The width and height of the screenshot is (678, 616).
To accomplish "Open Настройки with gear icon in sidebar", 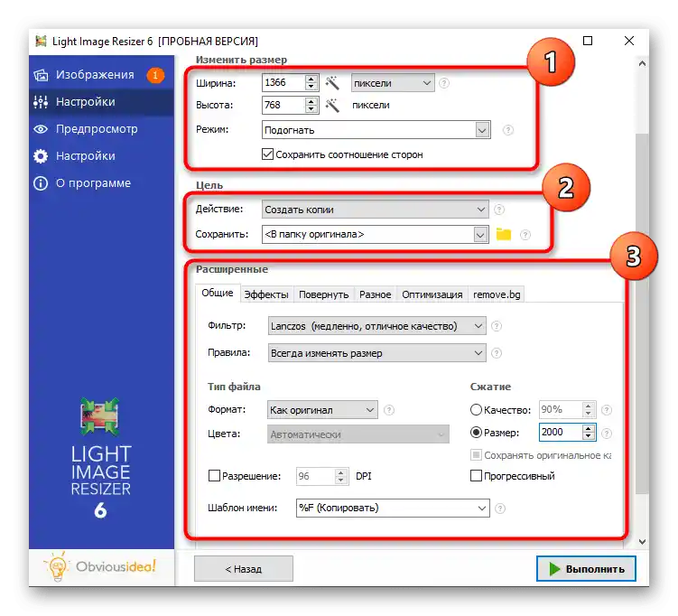I will pos(101,156).
